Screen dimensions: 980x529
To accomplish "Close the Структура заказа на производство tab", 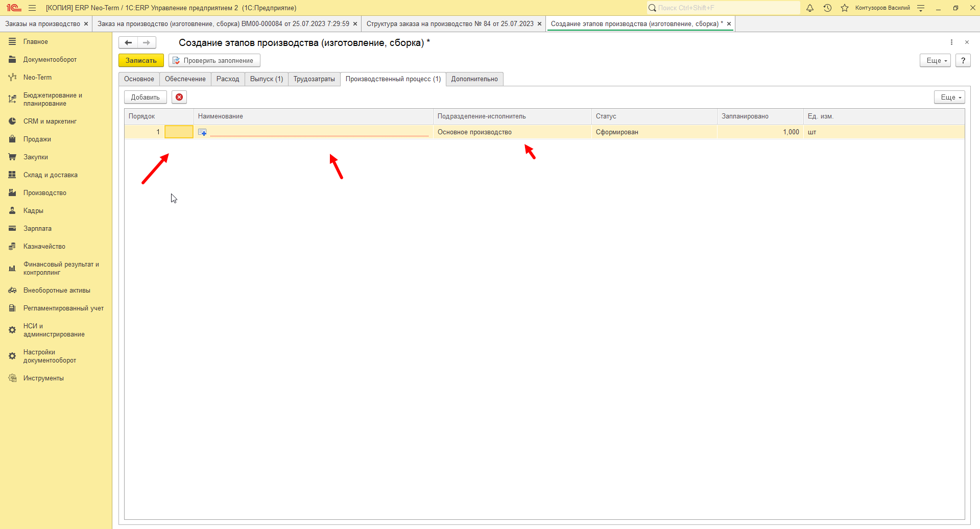I will [539, 24].
